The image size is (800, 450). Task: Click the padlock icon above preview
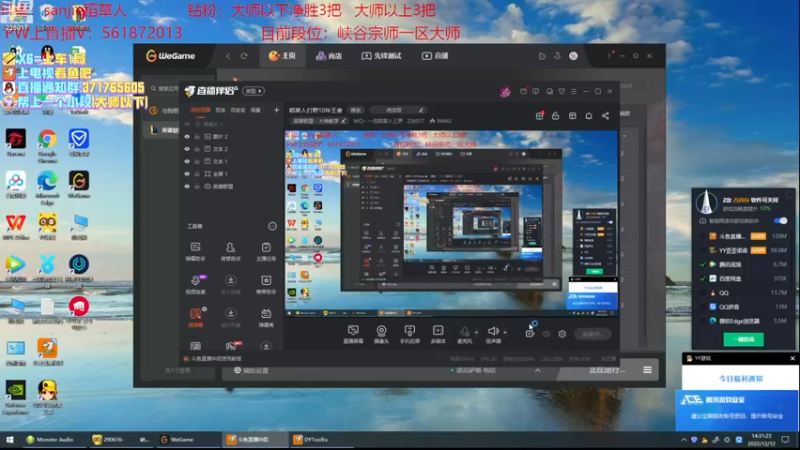pyautogui.click(x=556, y=116)
